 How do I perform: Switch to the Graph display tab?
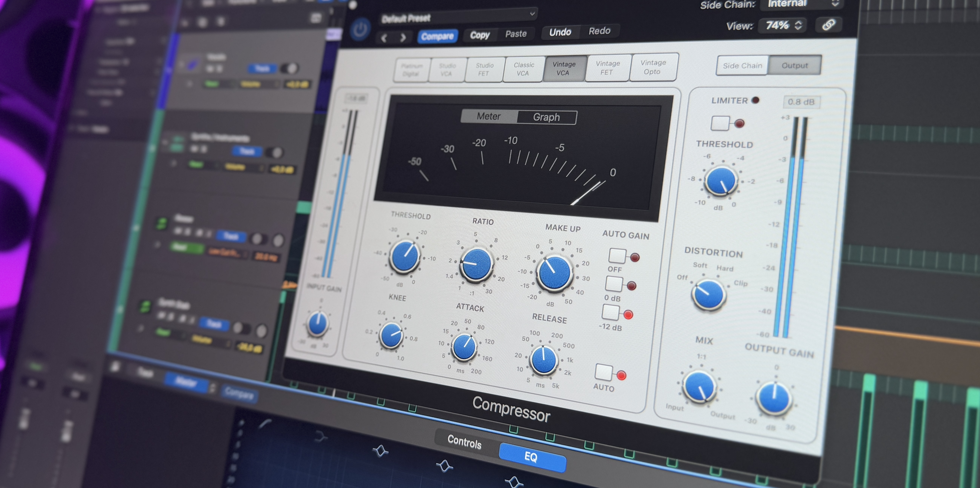(x=546, y=117)
